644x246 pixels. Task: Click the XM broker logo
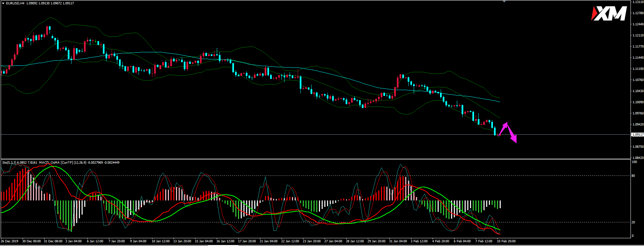609,14
